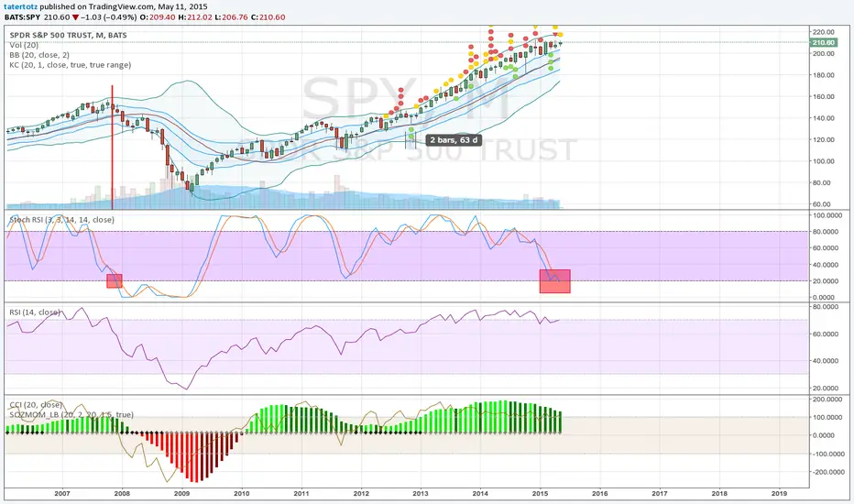Select the BB (20, close, 2) indicator label
Viewport: 854px width, 504px height.
[x=39, y=54]
